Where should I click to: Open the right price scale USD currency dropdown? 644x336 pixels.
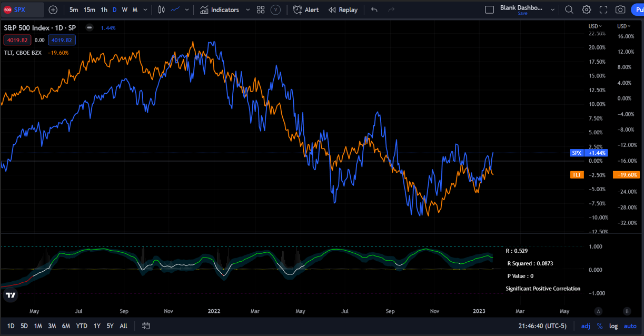point(624,26)
